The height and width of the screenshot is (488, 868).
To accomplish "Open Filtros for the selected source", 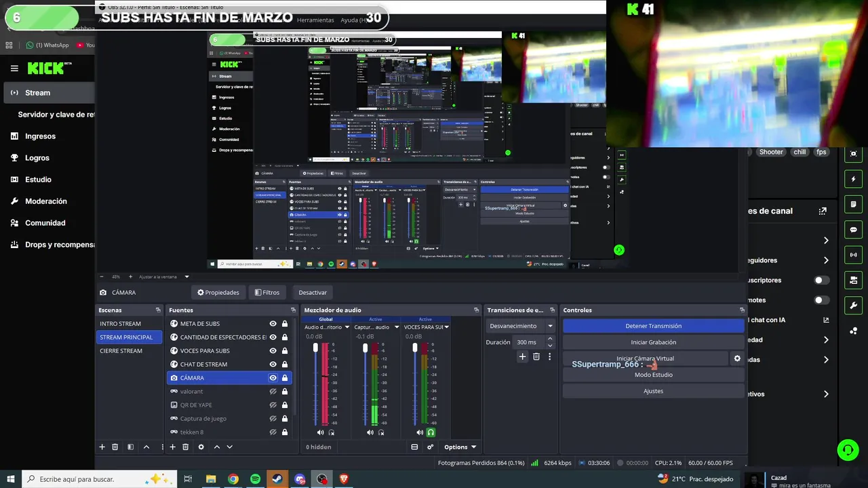I will tap(267, 293).
